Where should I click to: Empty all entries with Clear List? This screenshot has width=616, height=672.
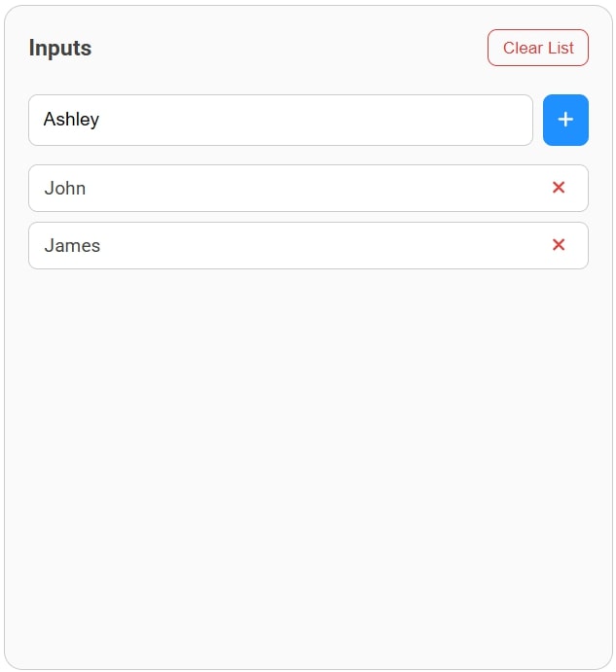pos(537,48)
